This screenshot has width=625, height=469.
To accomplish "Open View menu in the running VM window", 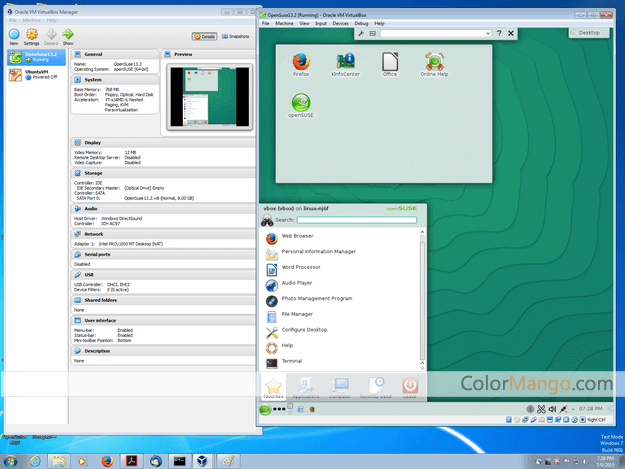I will [304, 24].
